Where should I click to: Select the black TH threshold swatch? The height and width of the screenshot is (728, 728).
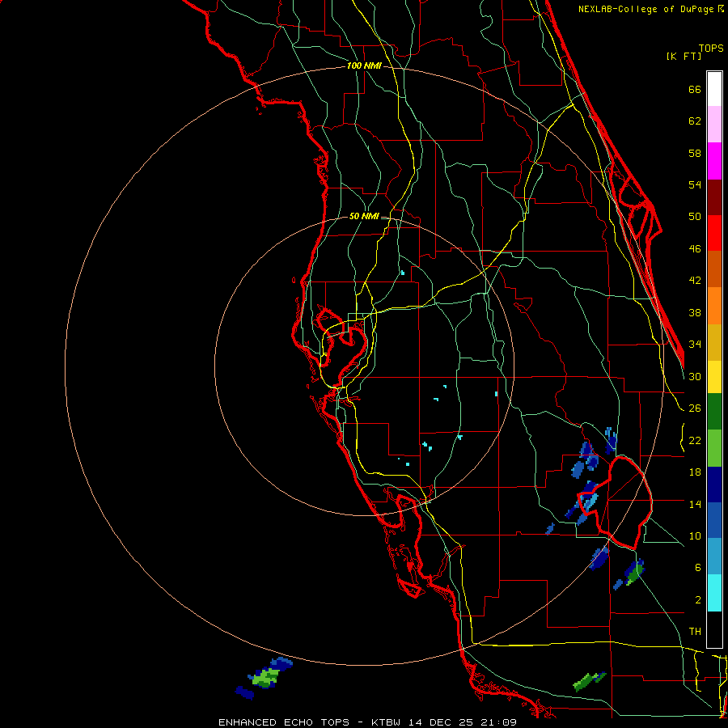click(x=714, y=629)
